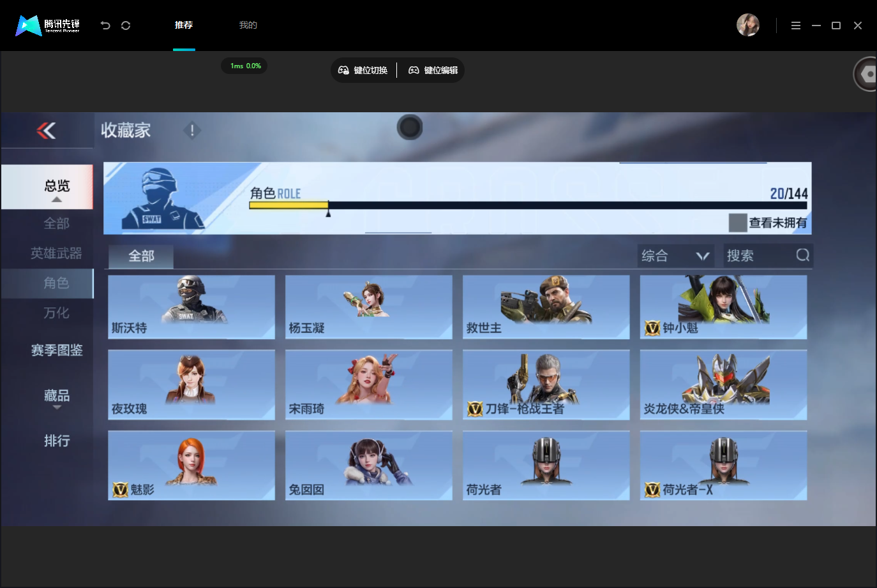Open the 杨玉凝 character card
Image resolution: width=877 pixels, height=588 pixels.
point(369,307)
